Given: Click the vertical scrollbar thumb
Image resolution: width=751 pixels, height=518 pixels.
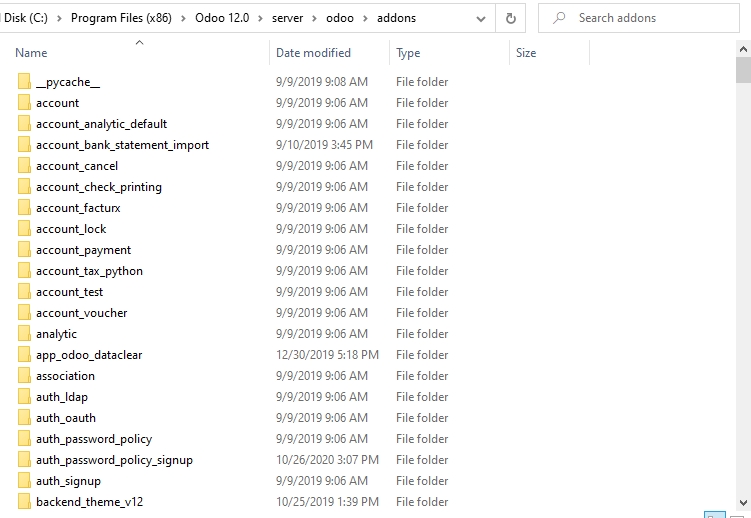Looking at the screenshot, I should click(743, 70).
